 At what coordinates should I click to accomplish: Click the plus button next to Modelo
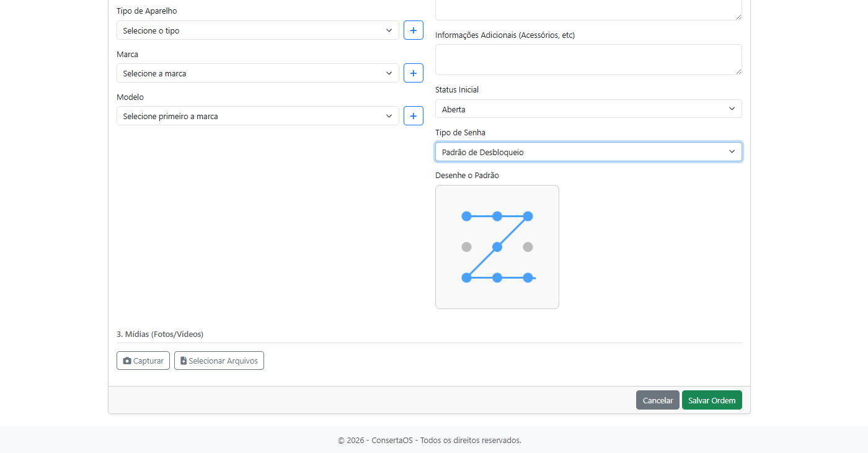(414, 116)
